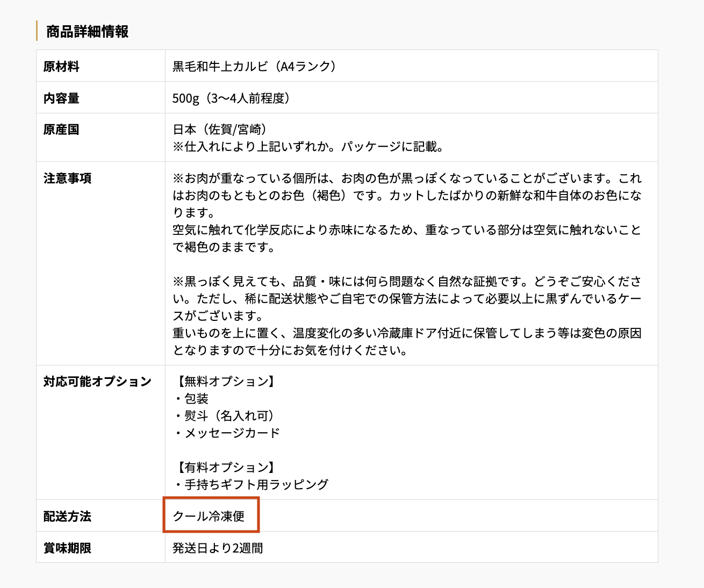Select the 原材料 row label
Image resolution: width=704 pixels, height=588 pixels.
click(59, 66)
